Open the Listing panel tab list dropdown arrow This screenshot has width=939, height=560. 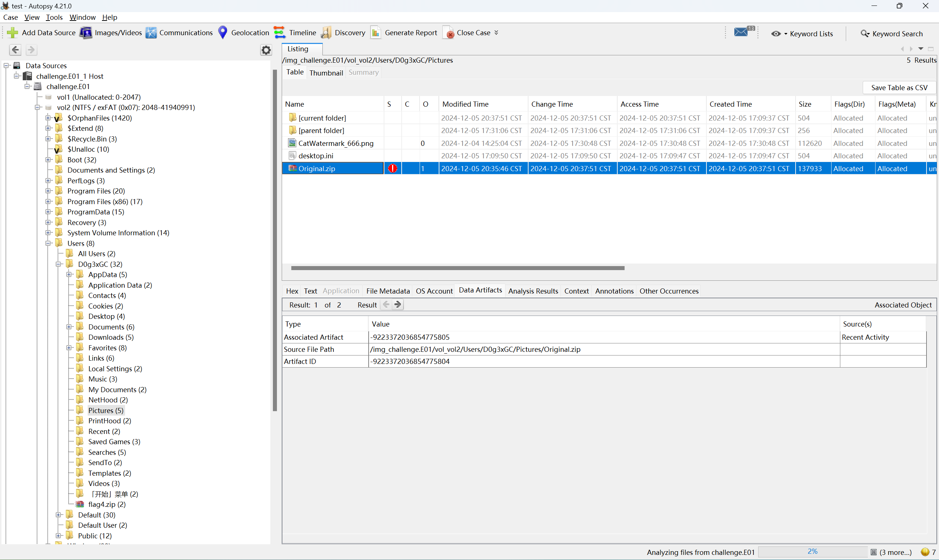pyautogui.click(x=921, y=49)
